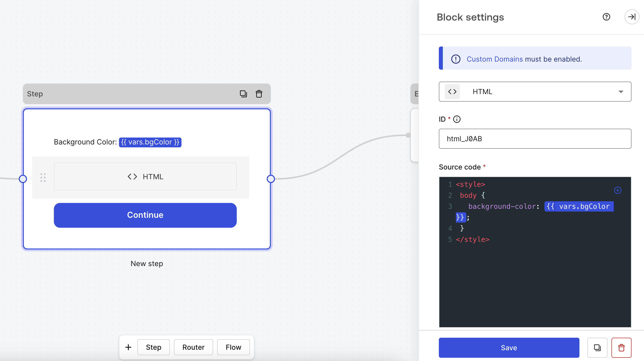The width and height of the screenshot is (644, 361).
Task: Click the drag handle beside HTML block
Action: click(43, 177)
